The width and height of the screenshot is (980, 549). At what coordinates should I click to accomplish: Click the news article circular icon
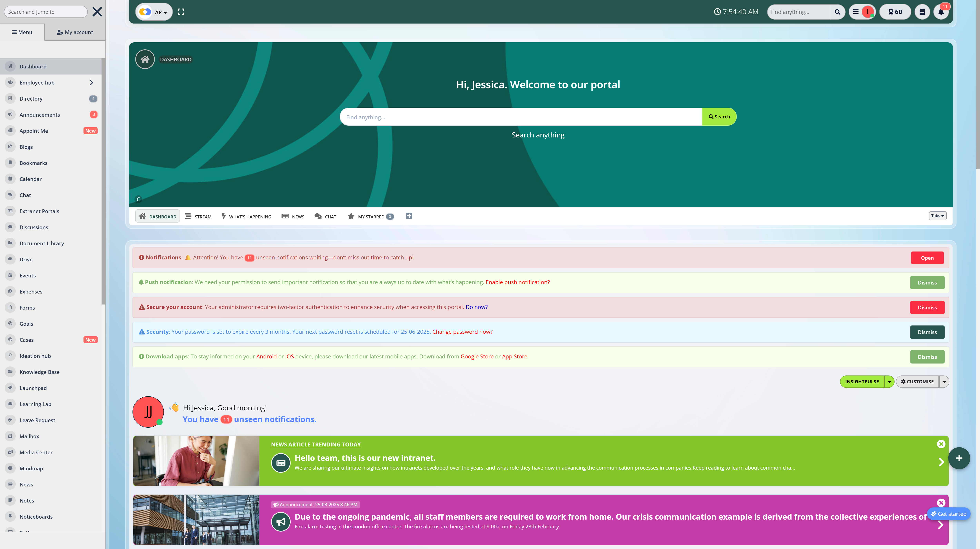pyautogui.click(x=281, y=463)
